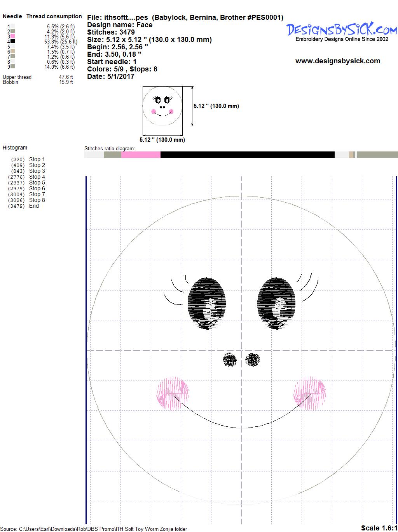
Task: Select the tan swatch for needle 6
Action: 13,51
